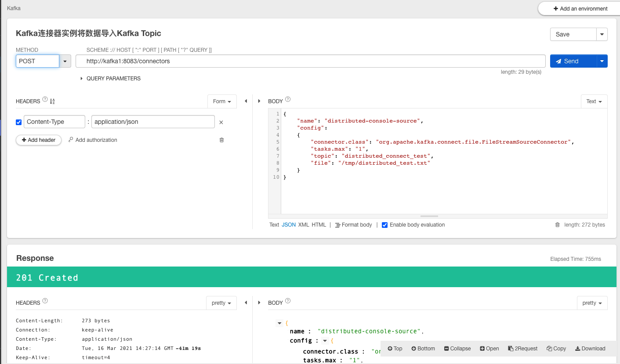Delete all headers trash icon
Viewport: 620px width, 364px height.
tap(221, 140)
